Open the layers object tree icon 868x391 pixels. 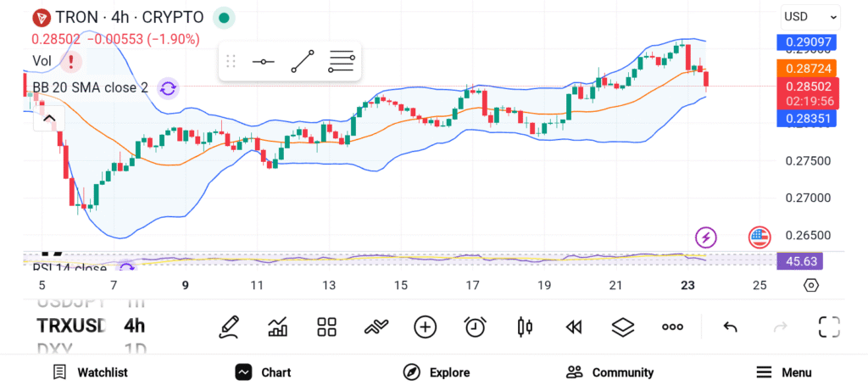click(x=623, y=327)
